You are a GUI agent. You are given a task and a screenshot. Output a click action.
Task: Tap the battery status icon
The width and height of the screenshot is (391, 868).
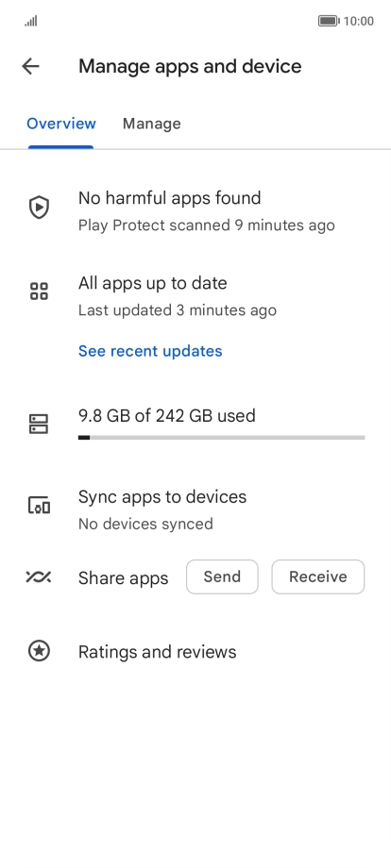coord(329,21)
